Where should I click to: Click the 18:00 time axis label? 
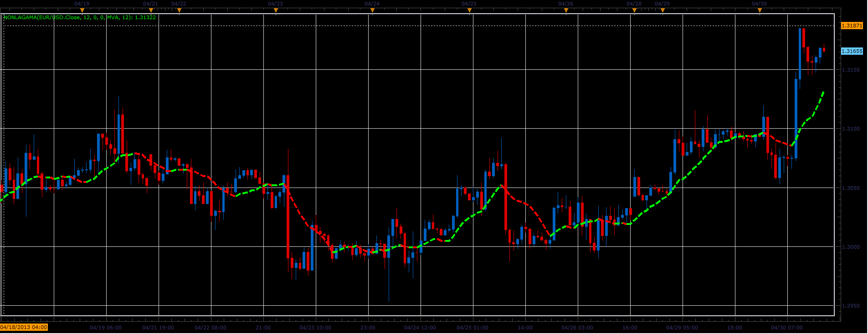click(x=735, y=328)
